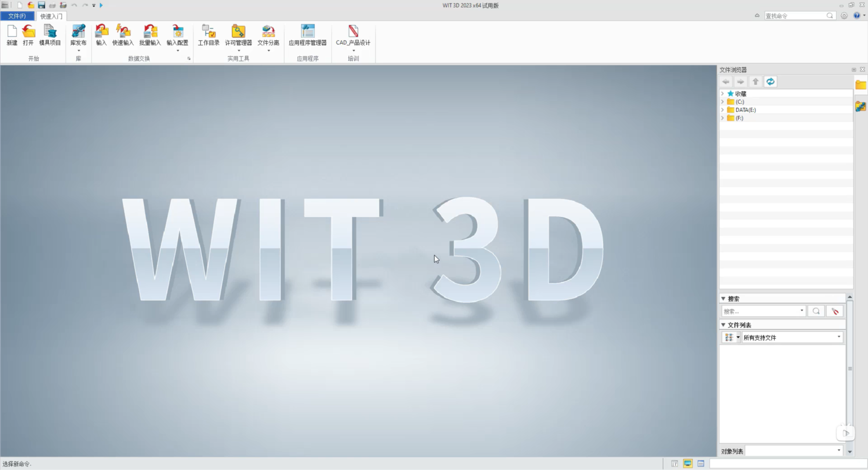Select the 收藏 favorites tree item
This screenshot has width=868, height=470.
point(740,94)
